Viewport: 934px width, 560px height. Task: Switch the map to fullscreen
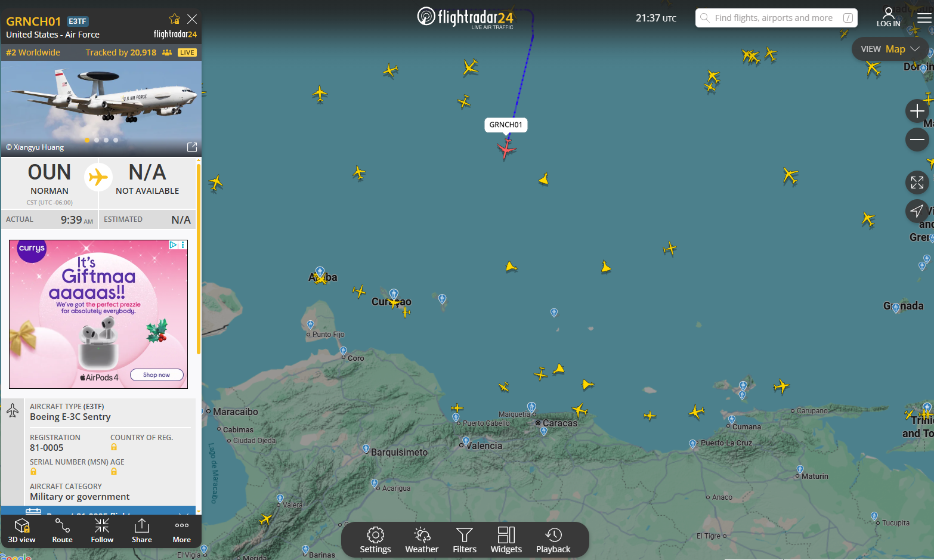click(917, 182)
